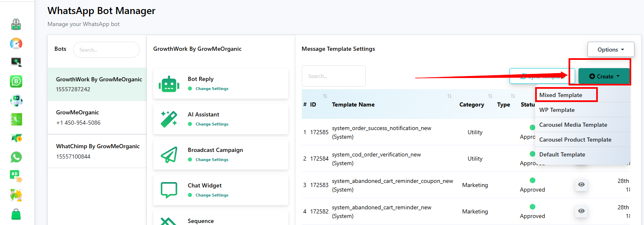Select the GrowMeOrganic +1 450-954-5086 bot

tap(97, 117)
